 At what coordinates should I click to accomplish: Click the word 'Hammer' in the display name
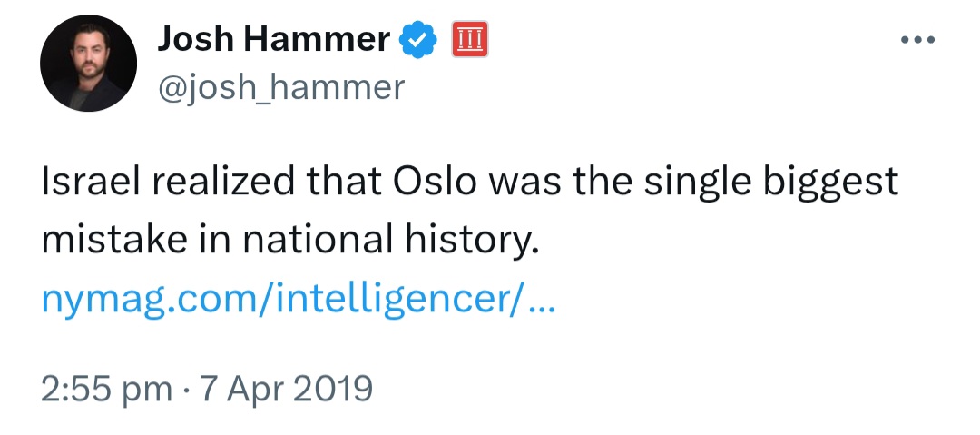317,39
